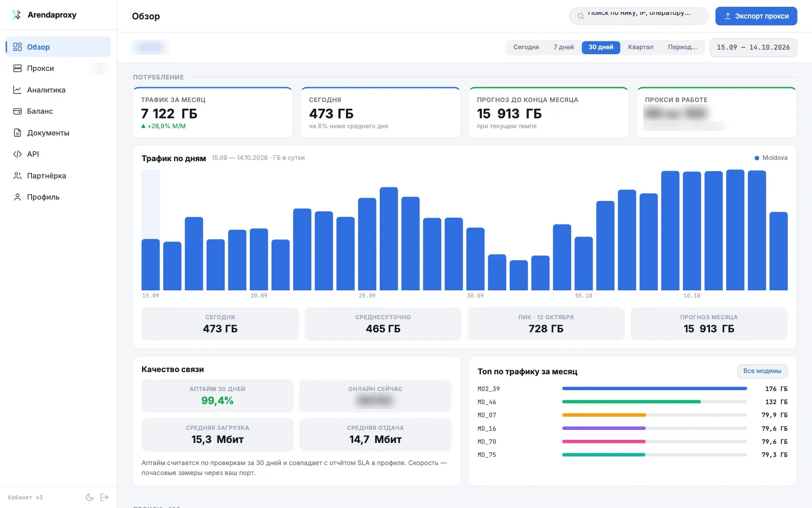Image resolution: width=812 pixels, height=508 pixels.
Task: Click the Аптайм 30 дней 99,4% tile
Action: (217, 396)
